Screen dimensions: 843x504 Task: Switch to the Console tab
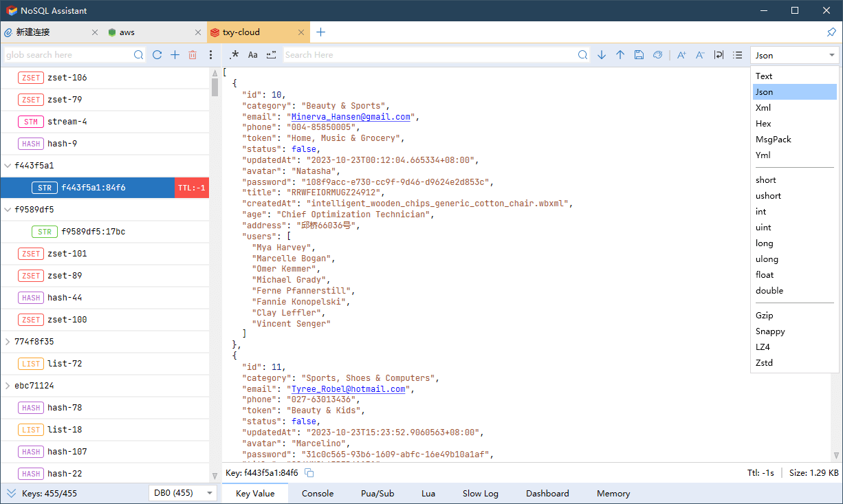[x=318, y=494]
